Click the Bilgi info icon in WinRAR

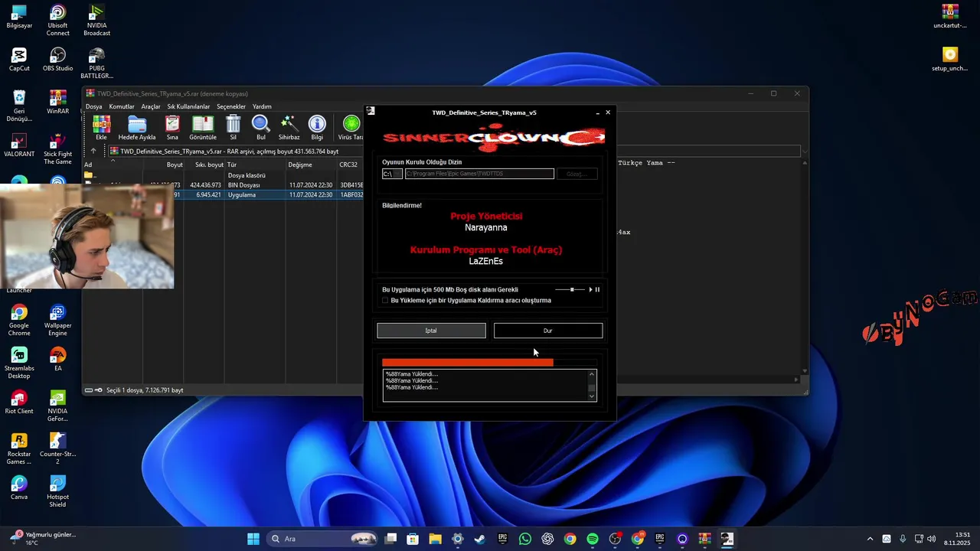coord(317,128)
